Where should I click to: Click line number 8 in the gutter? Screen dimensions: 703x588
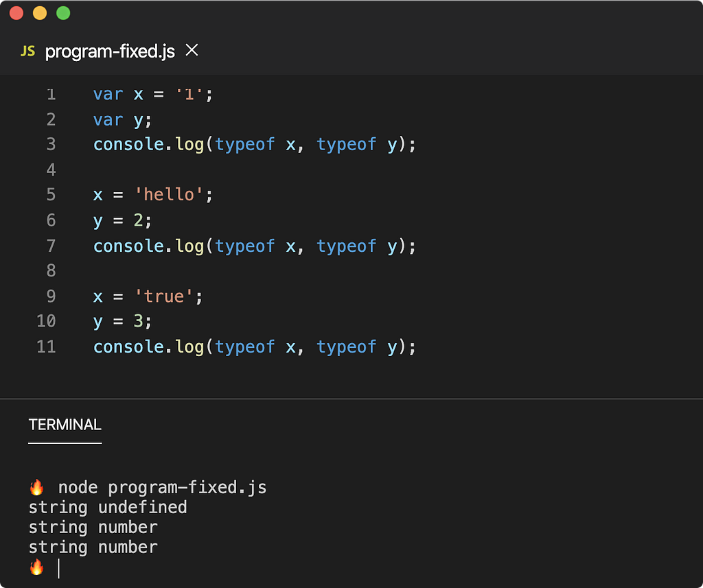[51, 271]
